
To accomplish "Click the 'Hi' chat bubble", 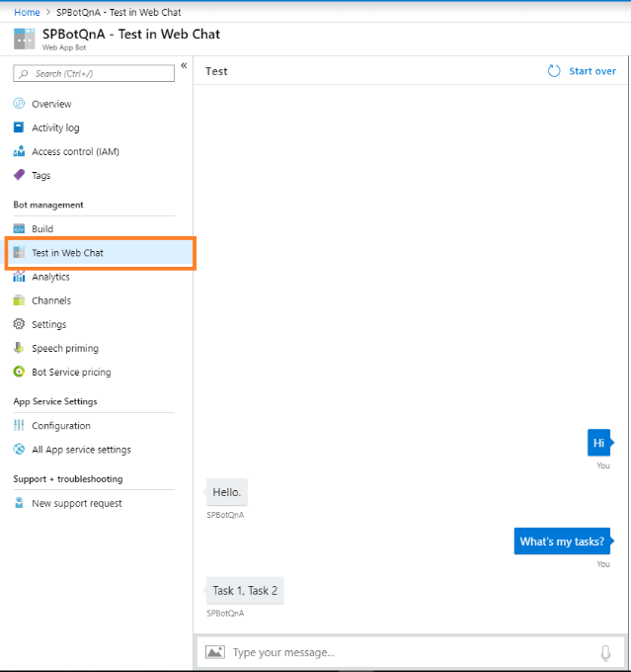I will [x=598, y=443].
